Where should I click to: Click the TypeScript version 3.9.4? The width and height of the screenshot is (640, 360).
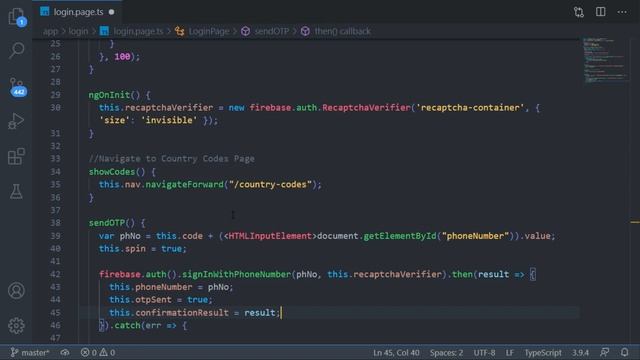580,353
